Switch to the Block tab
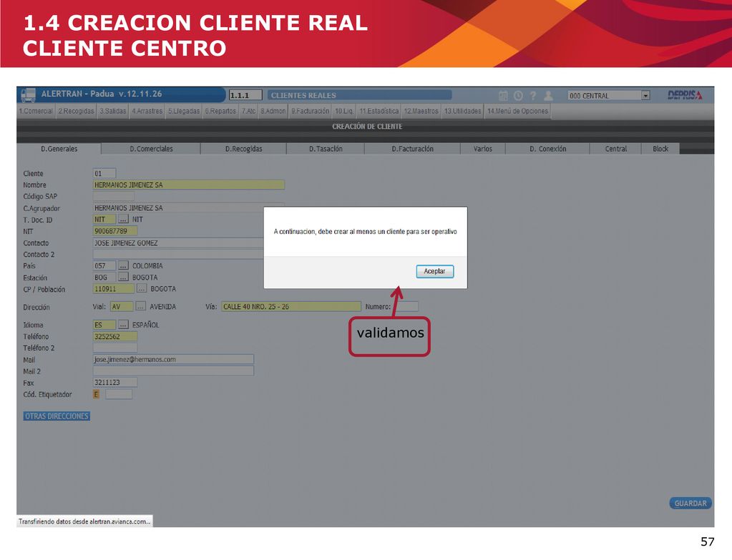The width and height of the screenshot is (732, 560). (x=660, y=149)
